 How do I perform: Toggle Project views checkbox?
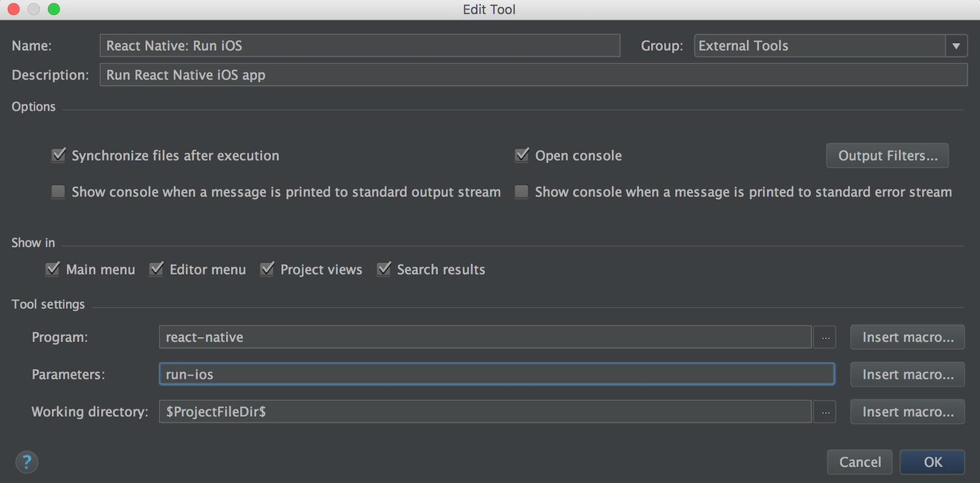tap(267, 269)
